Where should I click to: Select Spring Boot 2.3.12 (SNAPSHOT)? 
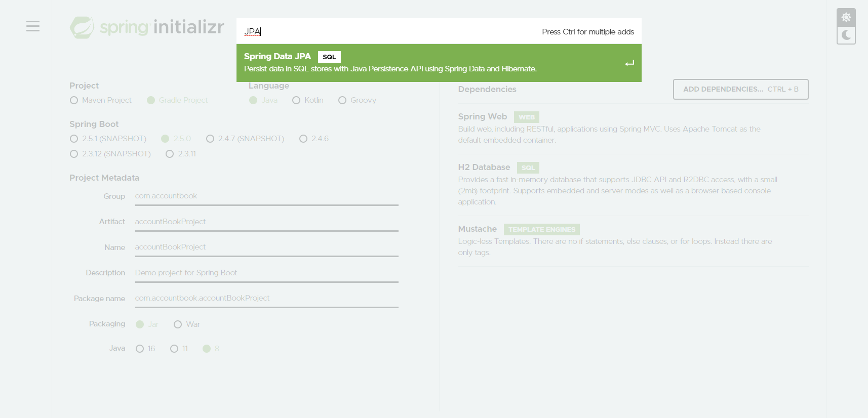coord(110,154)
